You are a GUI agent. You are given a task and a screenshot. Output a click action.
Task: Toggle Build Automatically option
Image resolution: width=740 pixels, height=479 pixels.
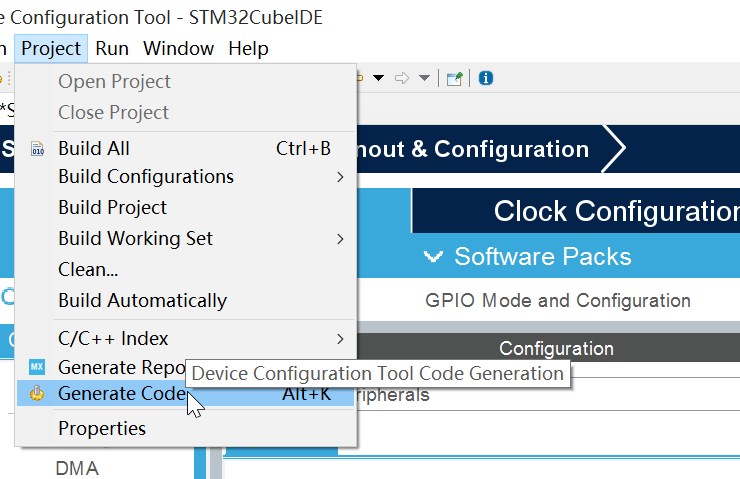coord(185,301)
